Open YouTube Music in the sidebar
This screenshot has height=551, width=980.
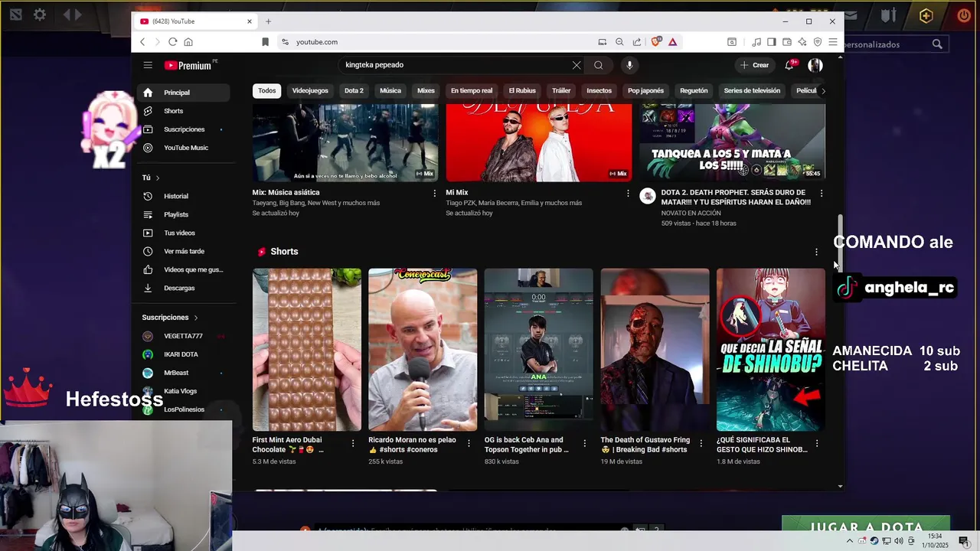[x=184, y=148]
